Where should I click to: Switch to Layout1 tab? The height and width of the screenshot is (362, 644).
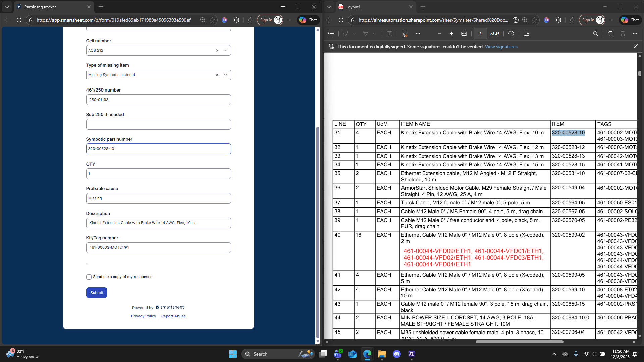point(376,7)
